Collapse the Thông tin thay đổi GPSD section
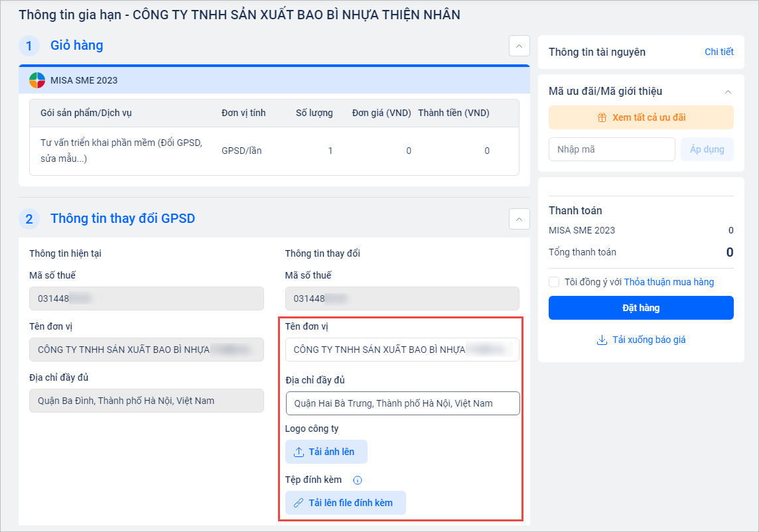This screenshot has height=532, width=759. 519,219
